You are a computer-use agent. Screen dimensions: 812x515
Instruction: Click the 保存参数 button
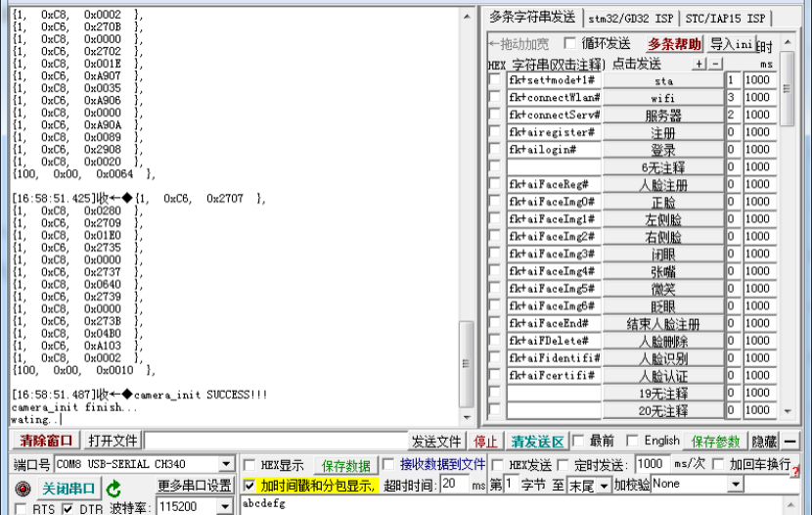click(x=715, y=442)
